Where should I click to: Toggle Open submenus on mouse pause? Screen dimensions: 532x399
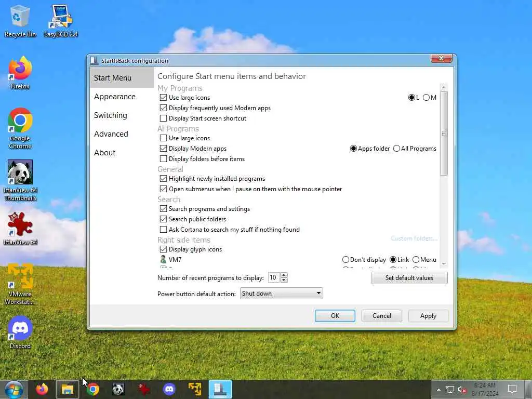pos(163,189)
